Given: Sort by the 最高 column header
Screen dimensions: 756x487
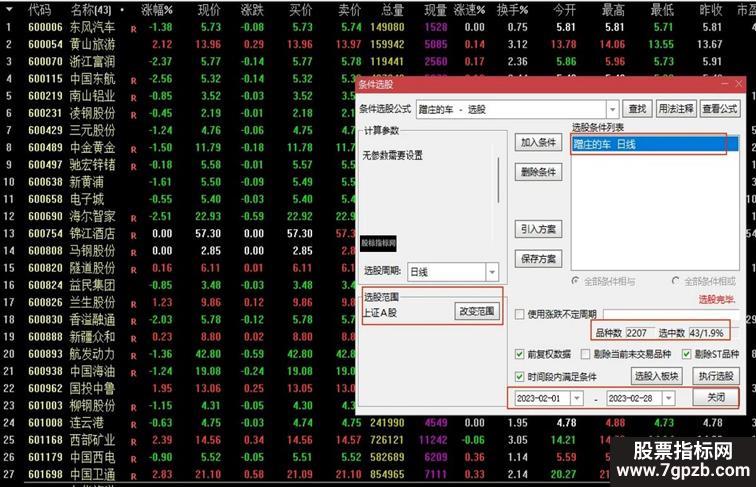Looking at the screenshot, I should click(613, 9).
